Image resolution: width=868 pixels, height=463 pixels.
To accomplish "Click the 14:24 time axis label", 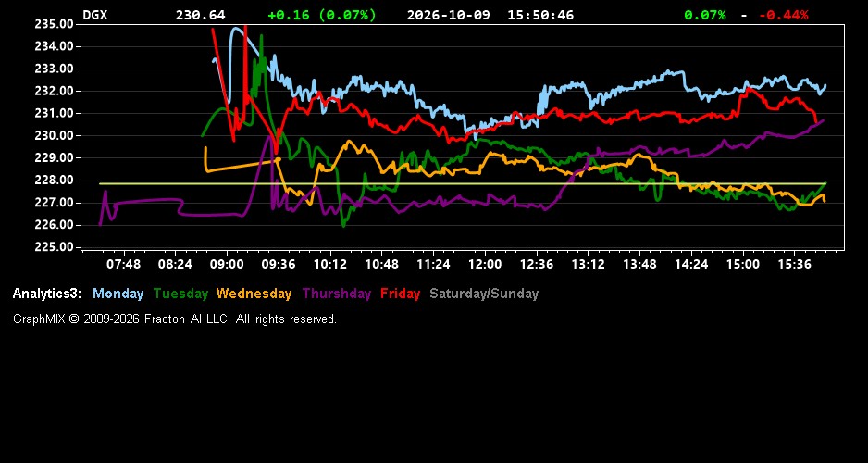I will [691, 264].
